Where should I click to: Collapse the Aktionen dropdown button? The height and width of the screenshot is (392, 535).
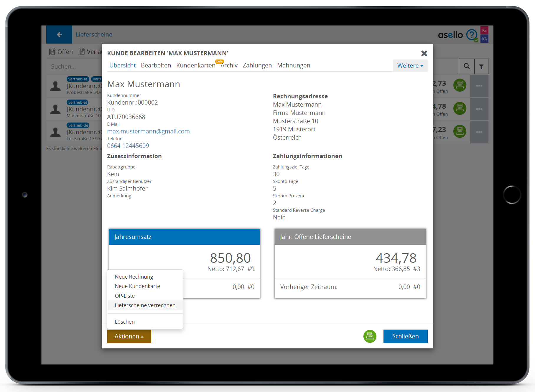[129, 336]
